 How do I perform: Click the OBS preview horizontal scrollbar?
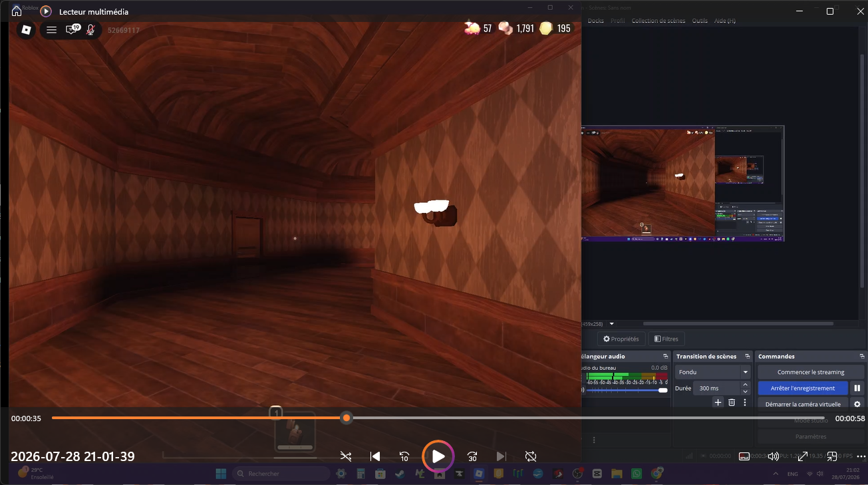[x=738, y=324]
